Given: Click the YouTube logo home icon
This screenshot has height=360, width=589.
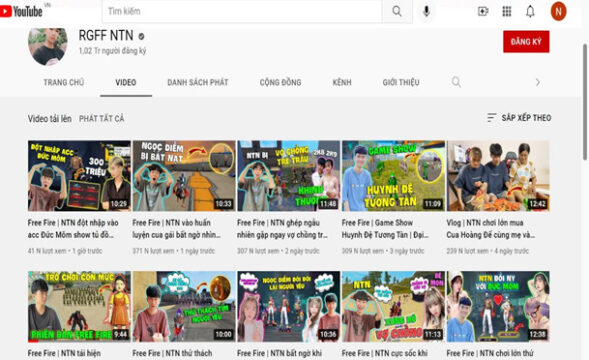Looking at the screenshot, I should 21,11.
